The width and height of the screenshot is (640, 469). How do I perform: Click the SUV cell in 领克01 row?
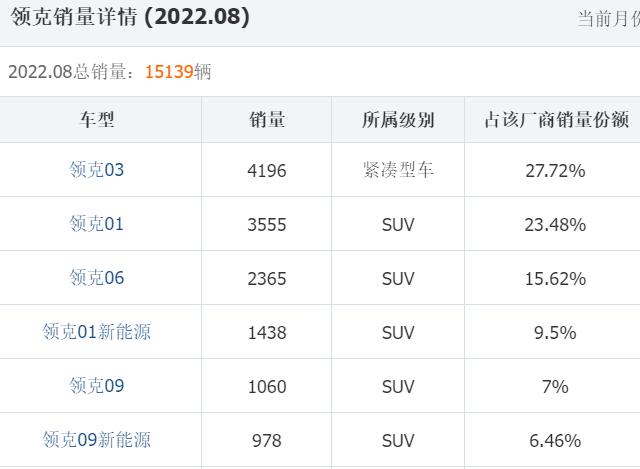[398, 224]
